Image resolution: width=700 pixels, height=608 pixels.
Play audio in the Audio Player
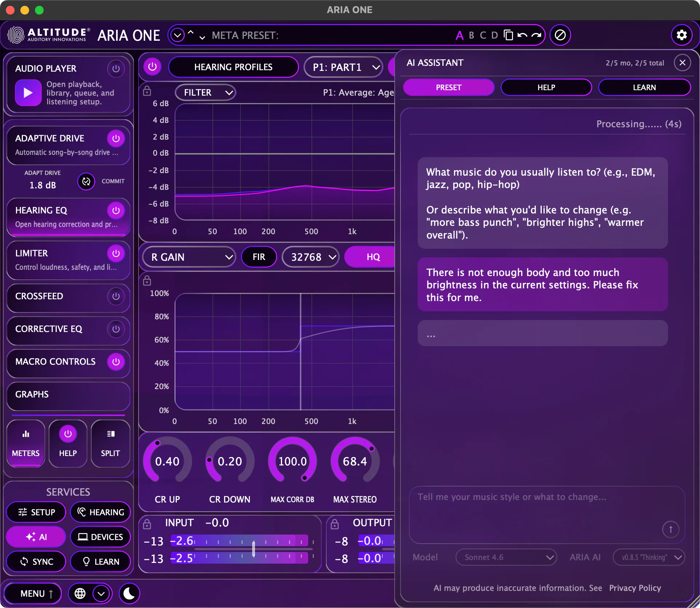coord(28,93)
